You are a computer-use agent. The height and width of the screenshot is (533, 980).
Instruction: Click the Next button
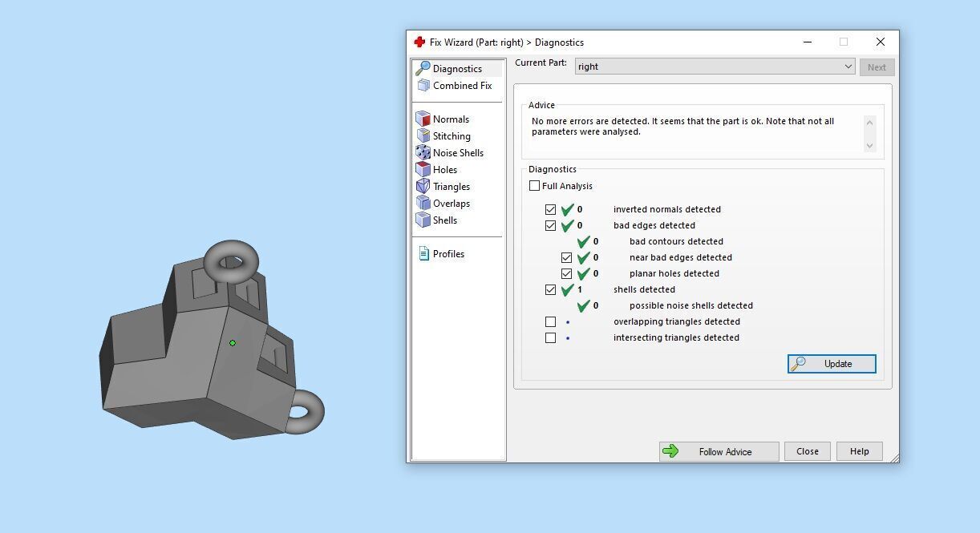pos(877,67)
